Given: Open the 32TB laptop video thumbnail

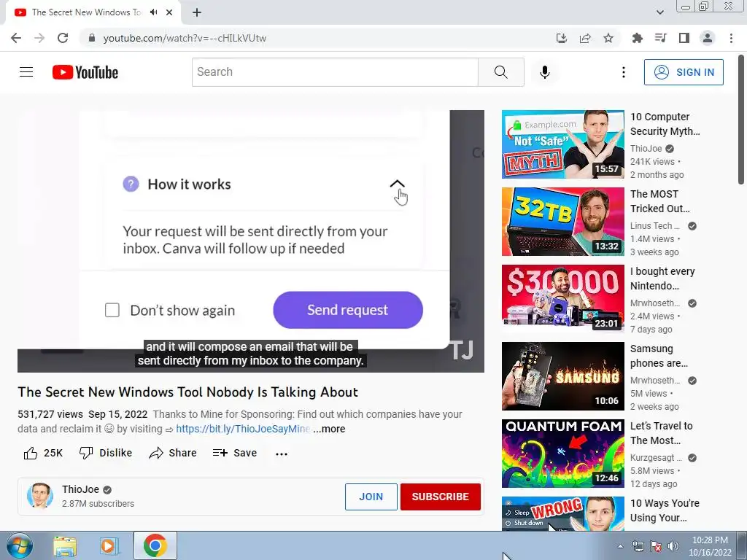Looking at the screenshot, I should tap(562, 222).
